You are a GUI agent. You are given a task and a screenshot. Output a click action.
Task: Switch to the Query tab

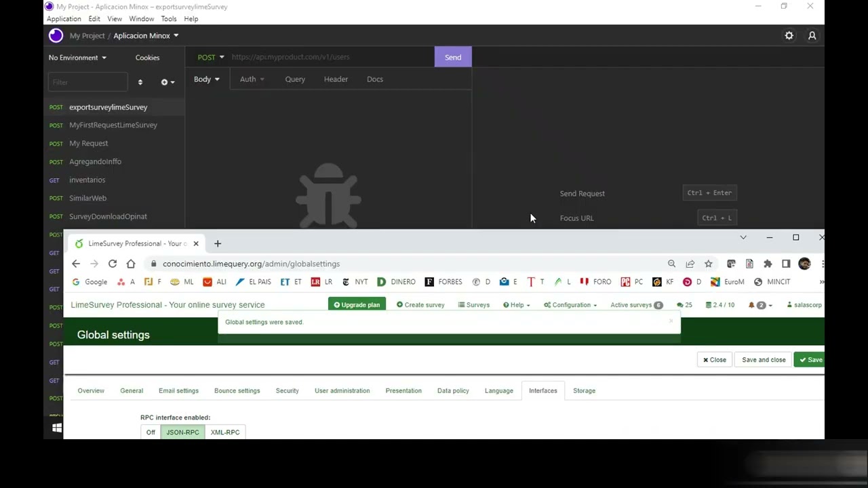tap(295, 79)
